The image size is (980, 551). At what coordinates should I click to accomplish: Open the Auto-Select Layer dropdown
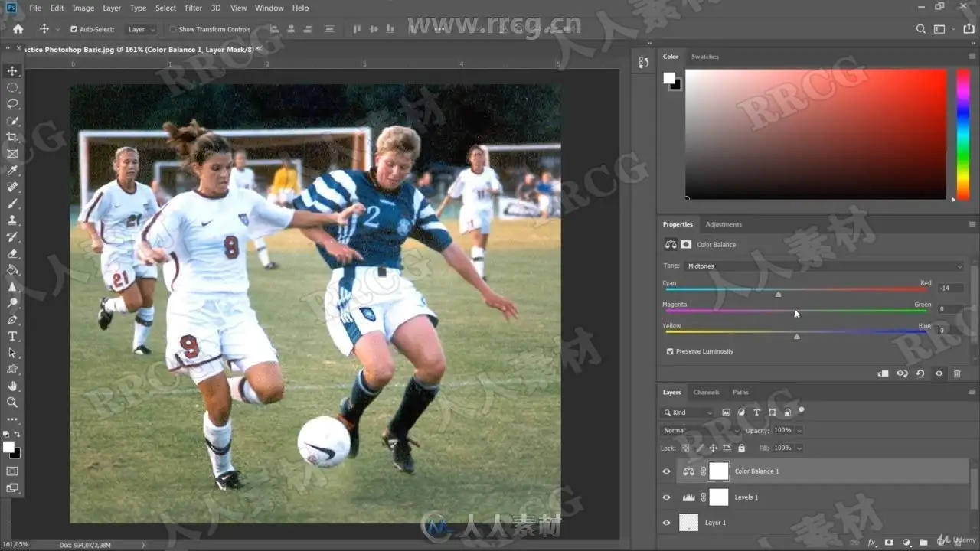pos(141,29)
